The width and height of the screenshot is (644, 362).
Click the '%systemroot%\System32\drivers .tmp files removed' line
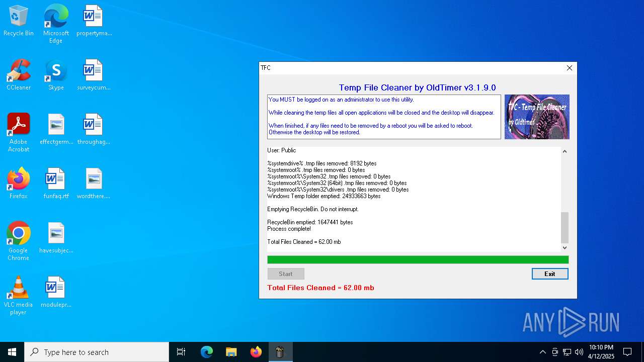point(338,190)
